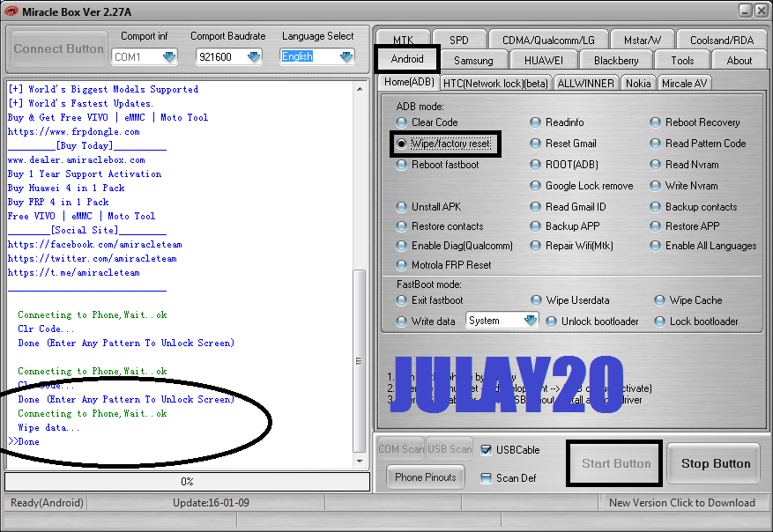773x532 pixels.
Task: Select Repair Wifi(Mtk) radio option
Action: coord(535,246)
